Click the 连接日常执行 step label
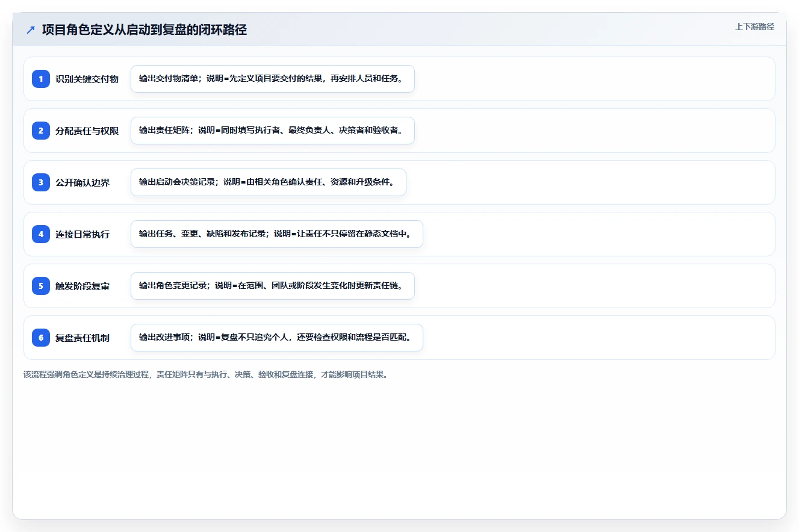The image size is (799, 532). [82, 234]
